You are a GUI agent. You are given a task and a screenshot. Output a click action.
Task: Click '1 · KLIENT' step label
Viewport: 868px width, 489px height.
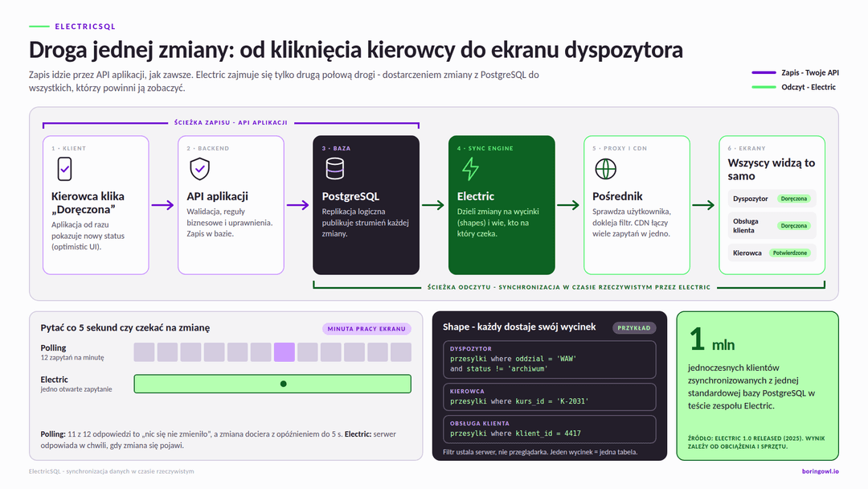[68, 149]
